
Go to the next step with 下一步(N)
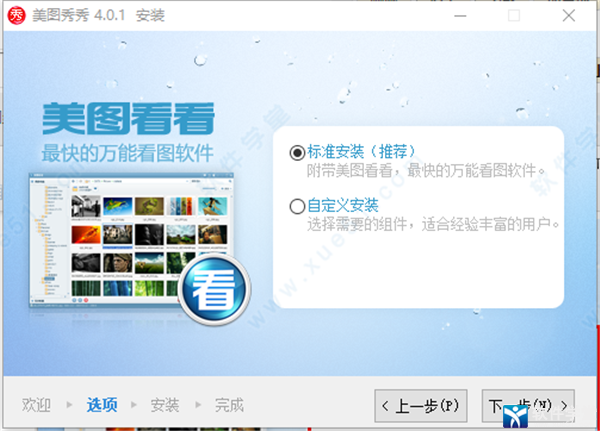[x=528, y=406]
